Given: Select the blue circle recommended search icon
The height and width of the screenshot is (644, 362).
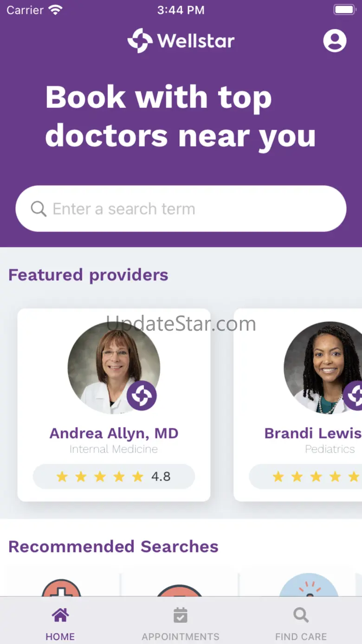Looking at the screenshot, I should coord(308,586).
